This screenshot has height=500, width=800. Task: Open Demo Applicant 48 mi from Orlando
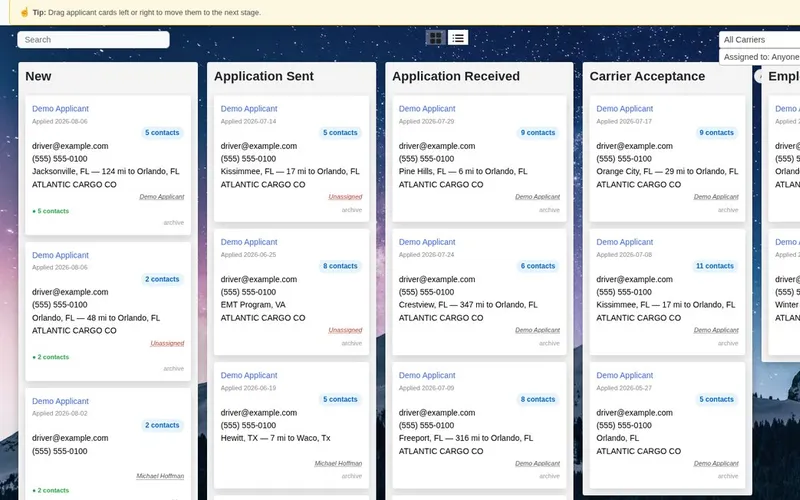[60, 255]
